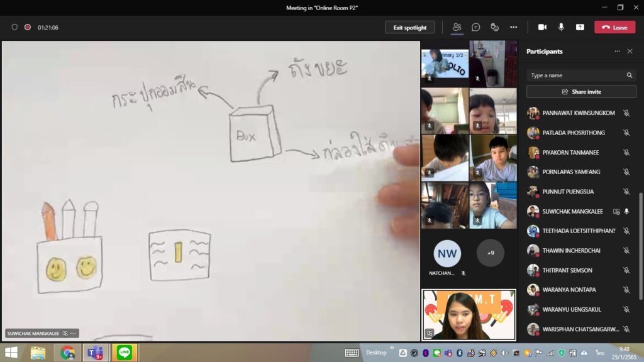This screenshot has height=362, width=644.
Task: Open more options on Suwichak Mangkalee video label
Action: pos(74,334)
